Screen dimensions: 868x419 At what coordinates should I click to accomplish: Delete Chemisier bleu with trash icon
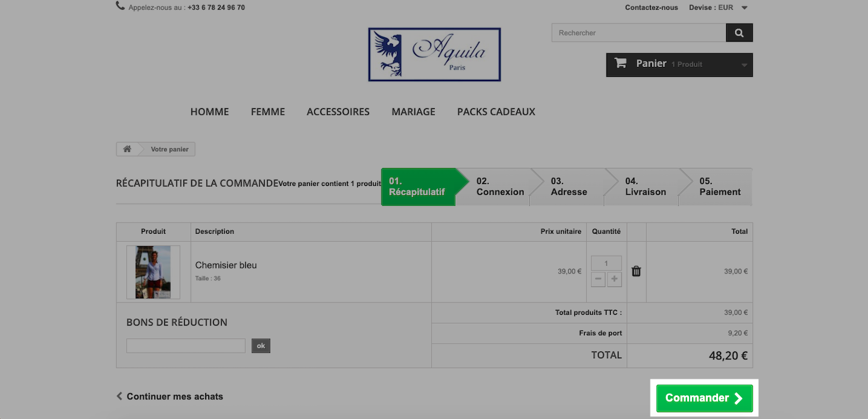636,271
